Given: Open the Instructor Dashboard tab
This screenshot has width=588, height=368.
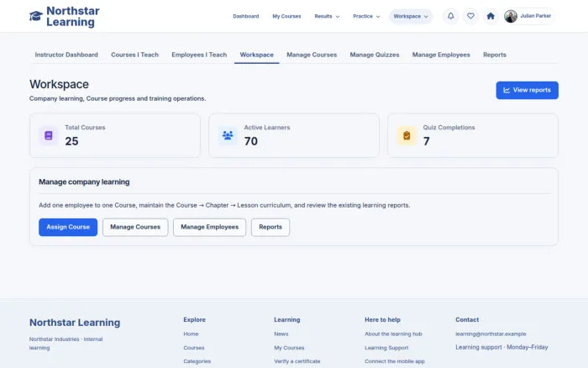Looking at the screenshot, I should point(66,55).
